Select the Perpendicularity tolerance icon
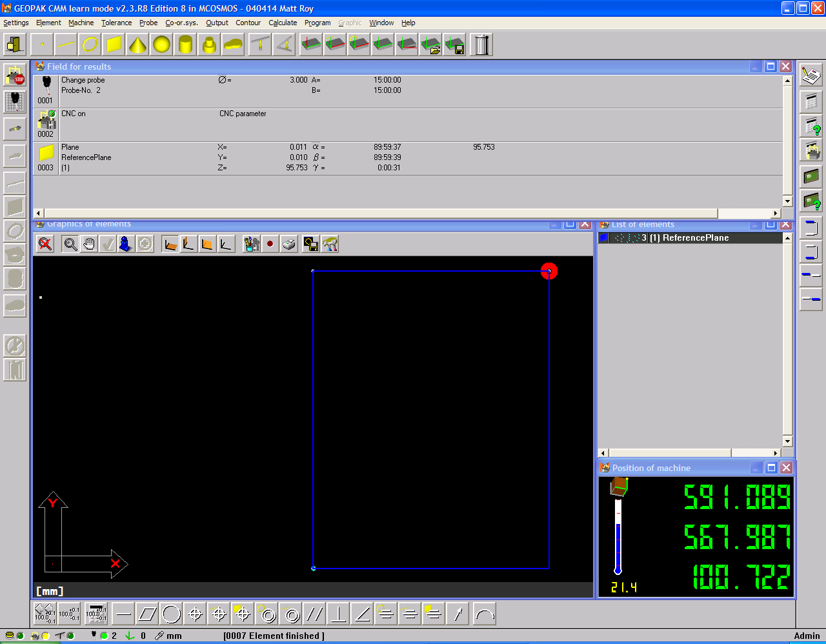The height and width of the screenshot is (644, 826). point(338,614)
